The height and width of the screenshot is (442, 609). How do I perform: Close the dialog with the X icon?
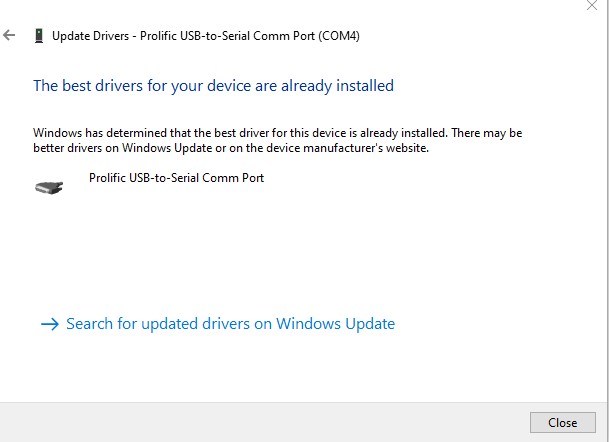pyautogui.click(x=592, y=5)
